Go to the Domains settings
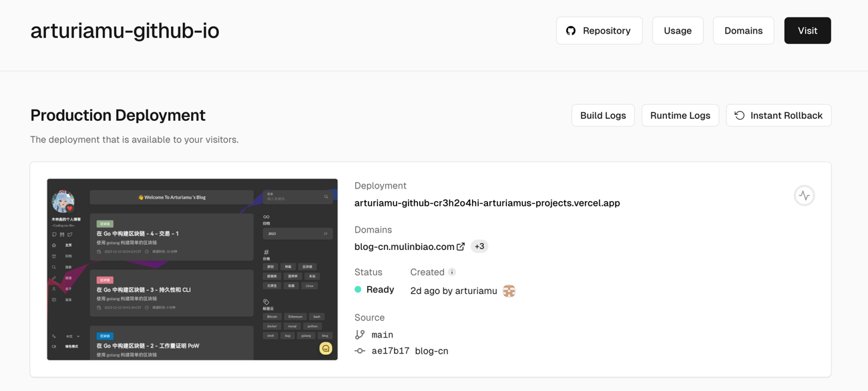Image resolution: width=868 pixels, height=391 pixels. pyautogui.click(x=743, y=31)
